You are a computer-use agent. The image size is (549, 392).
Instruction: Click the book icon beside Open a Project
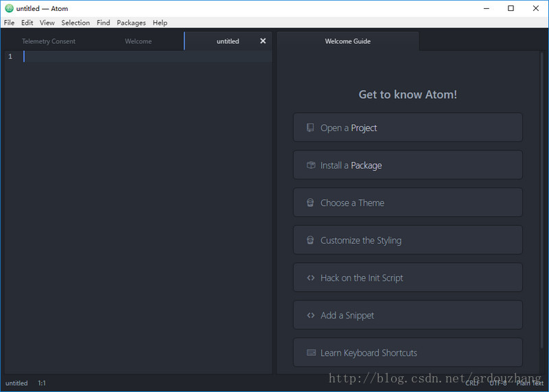[310, 128]
